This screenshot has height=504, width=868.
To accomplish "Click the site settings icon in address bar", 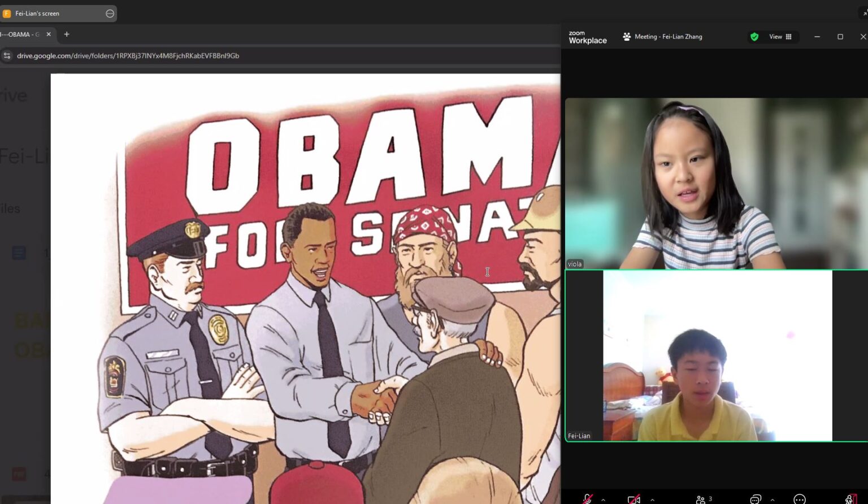I will click(x=7, y=55).
